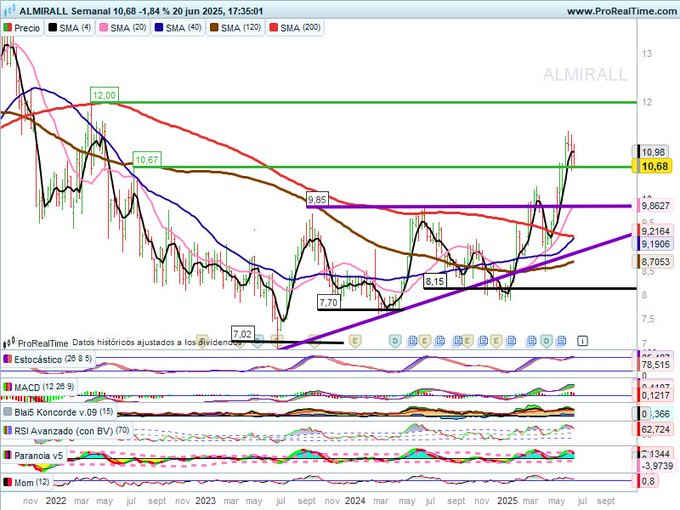Click the 2022 label on time axis
This screenshot has width=680, height=510.
[56, 501]
